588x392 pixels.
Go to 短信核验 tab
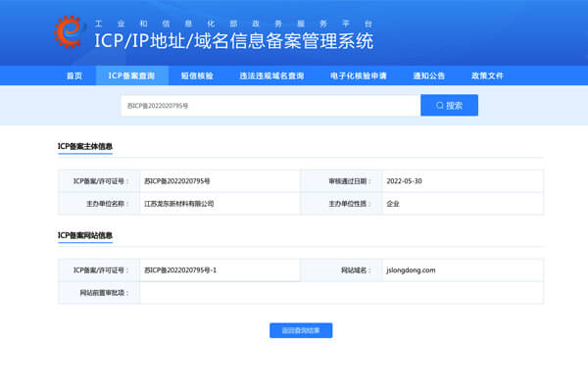pyautogui.click(x=196, y=75)
